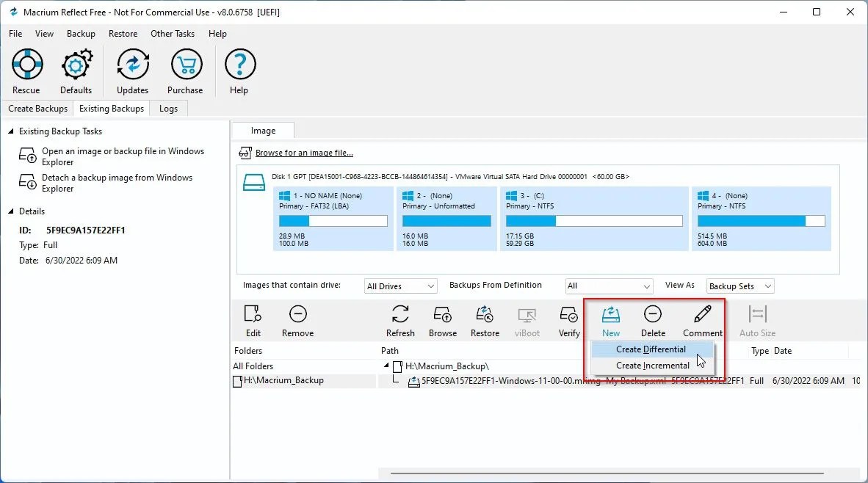Image resolution: width=868 pixels, height=483 pixels.
Task: Restore the selected image
Action: 485,321
